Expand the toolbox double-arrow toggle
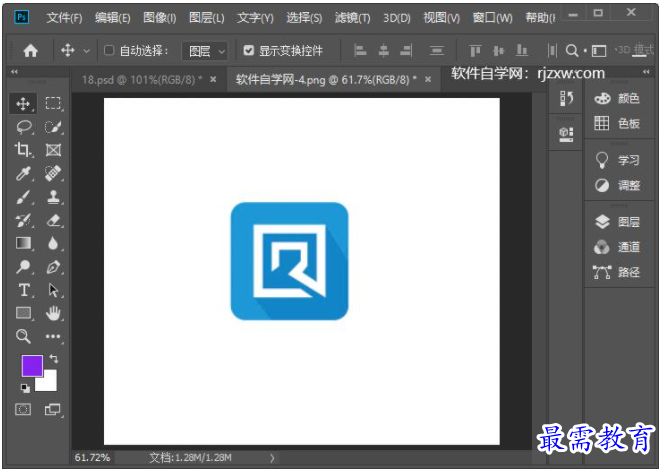This screenshot has height=470, width=661. point(14,72)
